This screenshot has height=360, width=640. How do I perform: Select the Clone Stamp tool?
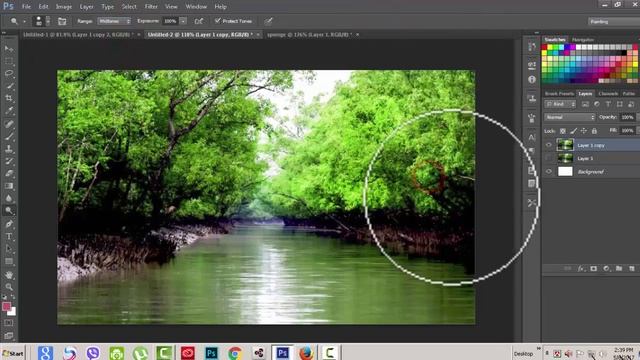point(9,149)
